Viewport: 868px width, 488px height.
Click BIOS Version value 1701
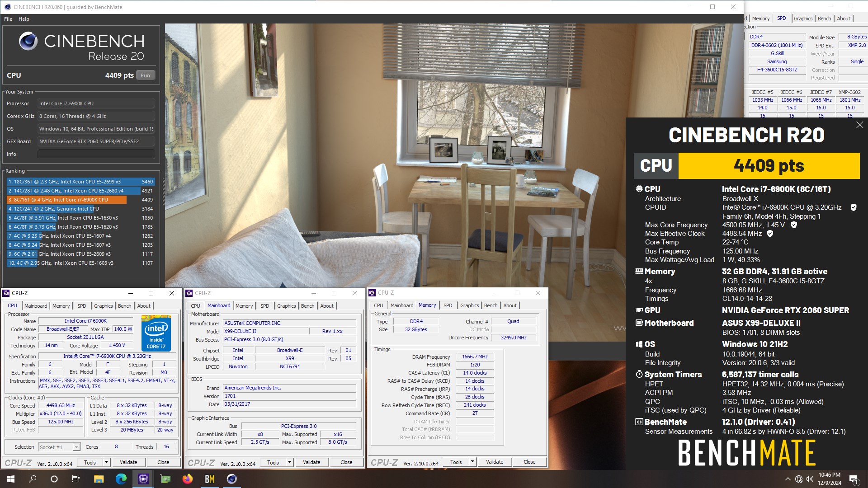pos(290,396)
